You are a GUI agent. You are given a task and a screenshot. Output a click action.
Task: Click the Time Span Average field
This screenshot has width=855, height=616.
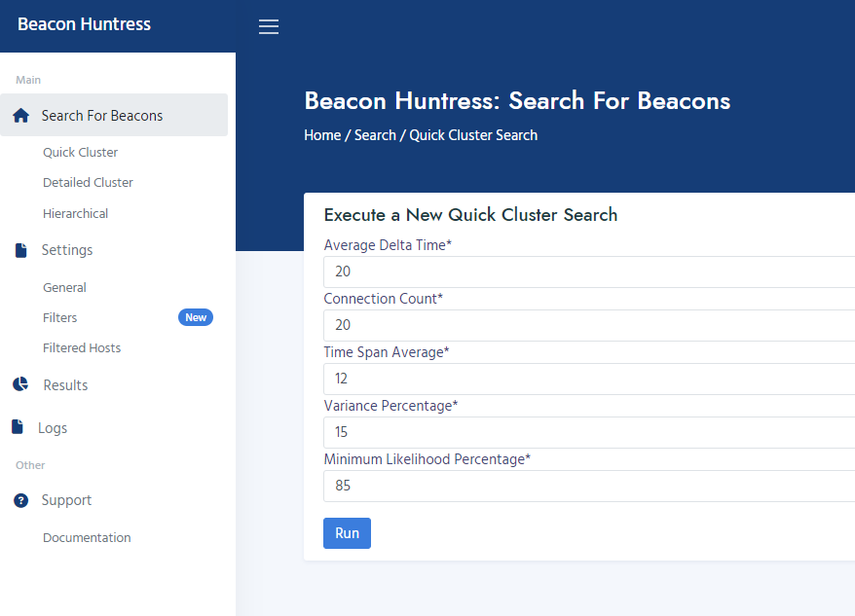(x=589, y=379)
